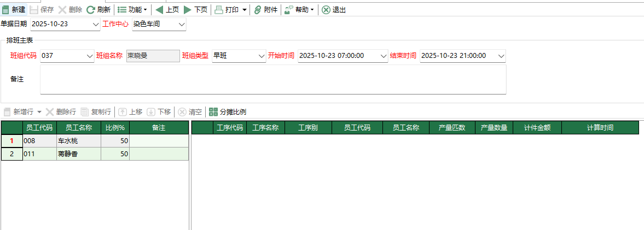Click the 帮助 (Help) icon

pyautogui.click(x=289, y=10)
